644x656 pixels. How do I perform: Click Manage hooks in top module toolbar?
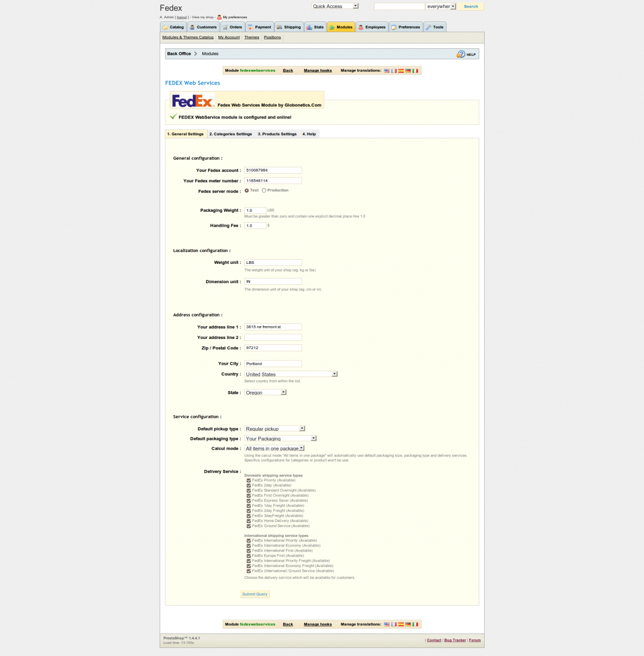click(x=318, y=71)
